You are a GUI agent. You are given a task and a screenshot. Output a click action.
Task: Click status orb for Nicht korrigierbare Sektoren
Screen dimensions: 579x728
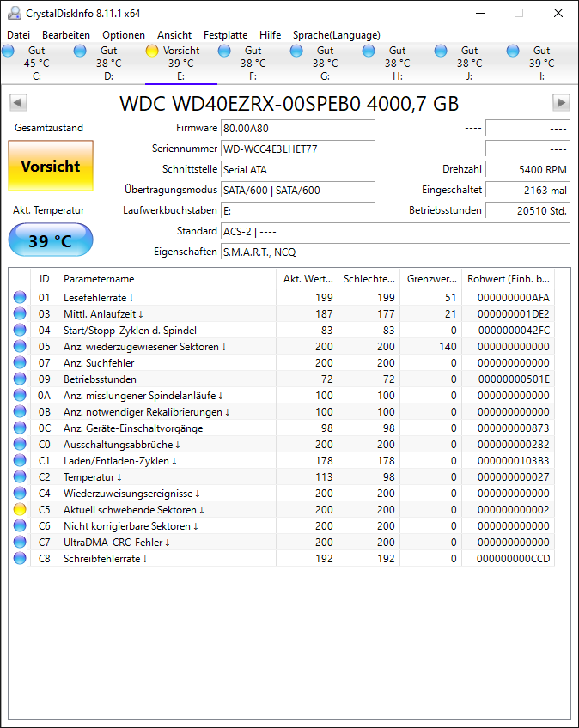(20, 525)
